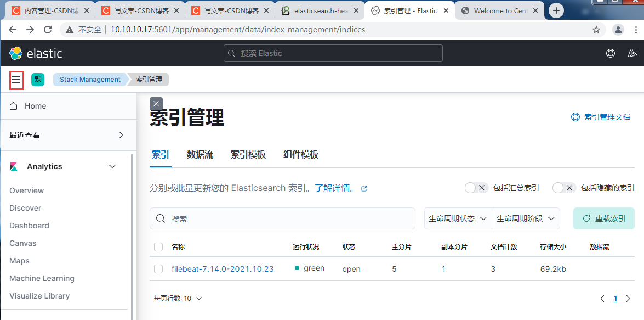Image resolution: width=644 pixels, height=320 pixels.
Task: Click the browser forward arrow
Action: click(x=30, y=30)
